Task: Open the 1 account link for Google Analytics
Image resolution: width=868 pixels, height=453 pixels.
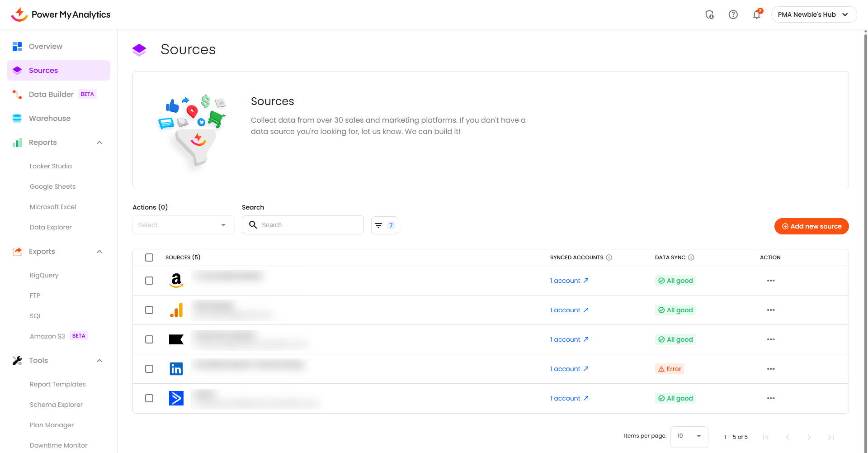Action: (x=569, y=310)
